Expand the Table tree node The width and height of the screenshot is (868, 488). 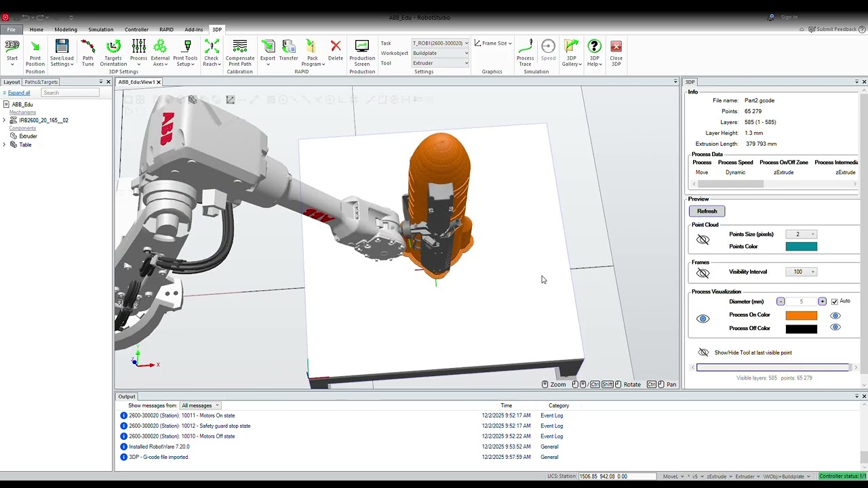[4, 145]
